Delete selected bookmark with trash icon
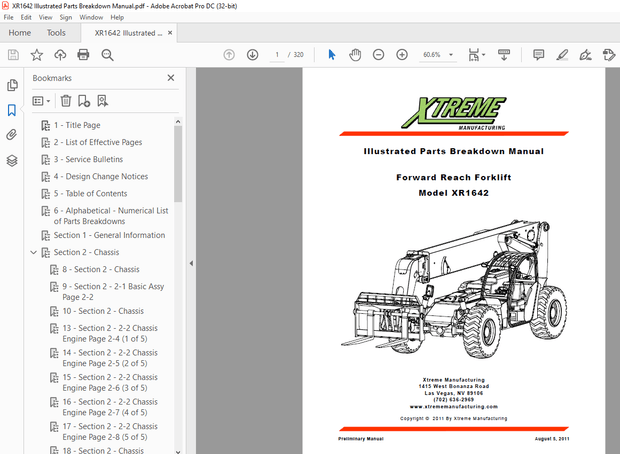 click(x=66, y=101)
